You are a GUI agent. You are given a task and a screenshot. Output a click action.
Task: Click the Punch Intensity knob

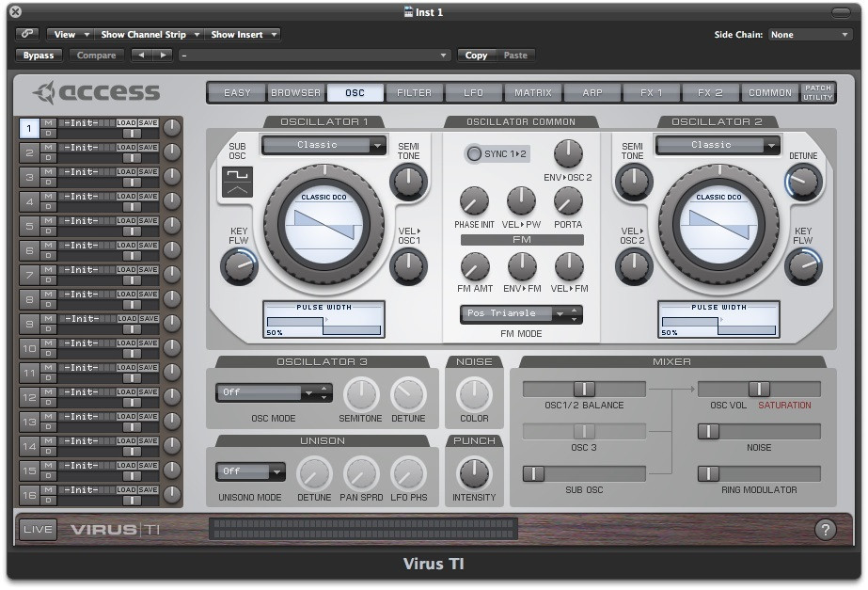pos(474,474)
